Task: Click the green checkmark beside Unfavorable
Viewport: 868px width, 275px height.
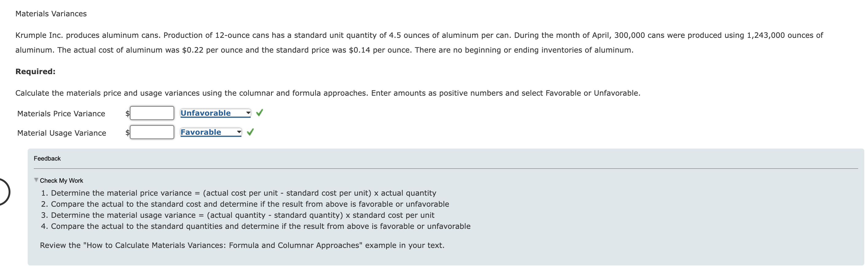Action: 259,113
